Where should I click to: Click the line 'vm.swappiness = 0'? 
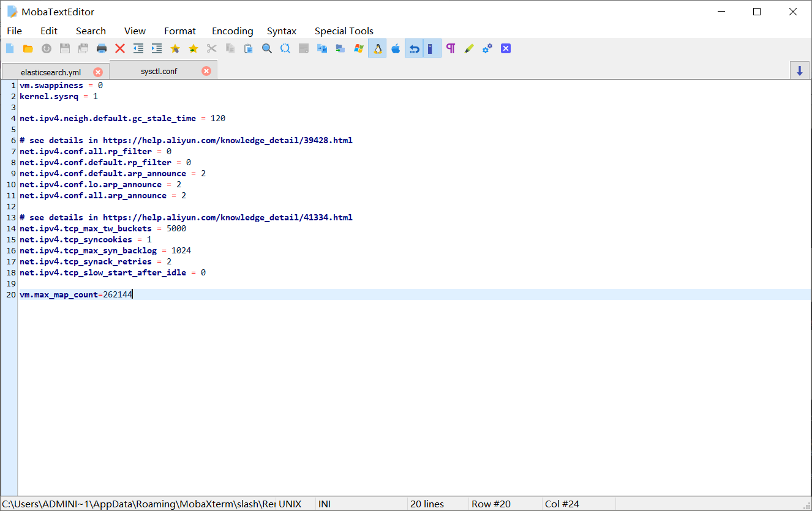pyautogui.click(x=61, y=86)
